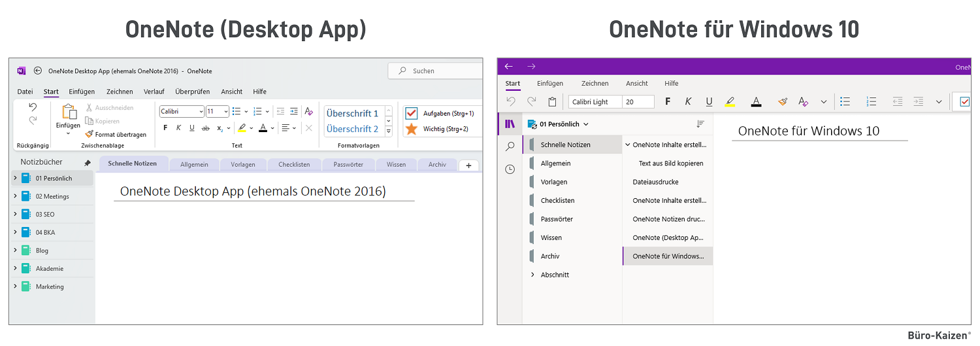Viewport: 980px width, 346px height.
Task: Expand the Abschnitt section group
Action: pos(532,275)
